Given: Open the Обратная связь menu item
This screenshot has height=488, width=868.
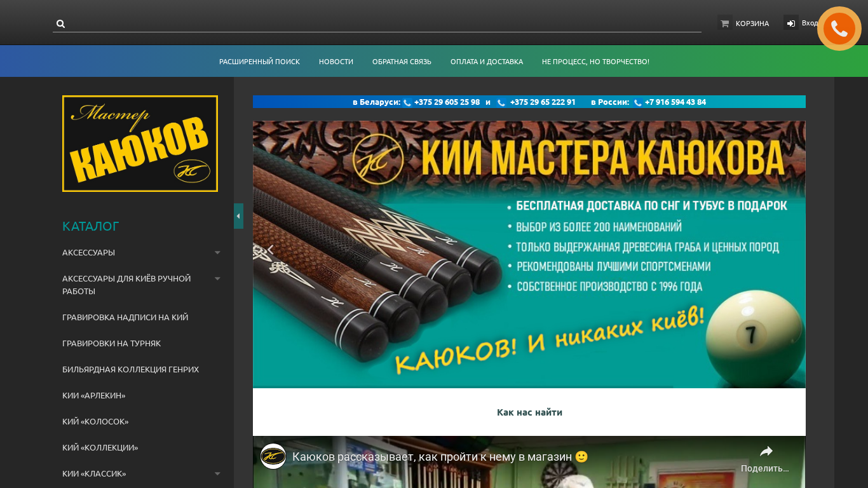Looking at the screenshot, I should point(402,62).
